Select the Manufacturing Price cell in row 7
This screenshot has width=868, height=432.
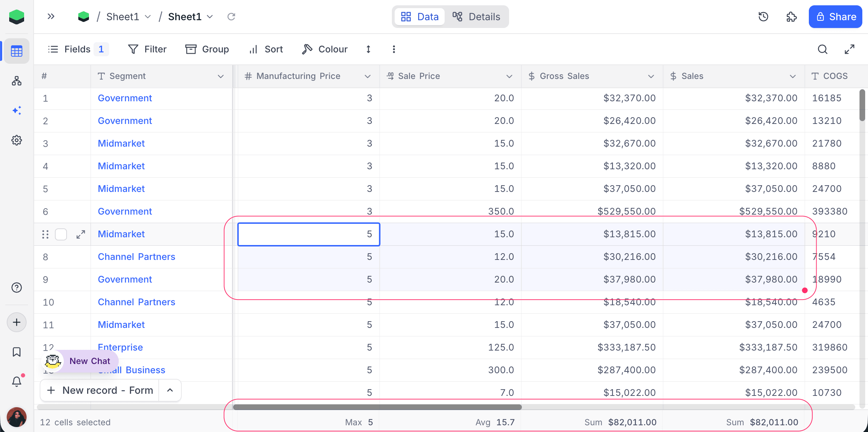(x=309, y=234)
